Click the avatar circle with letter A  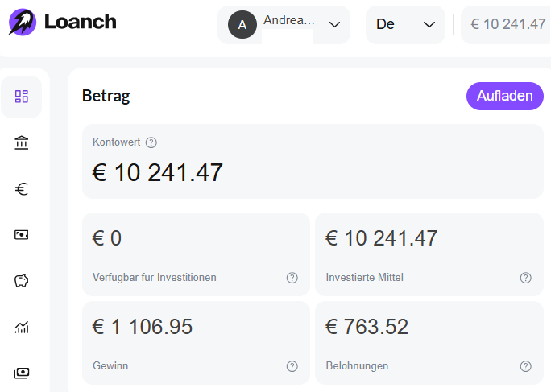[242, 25]
